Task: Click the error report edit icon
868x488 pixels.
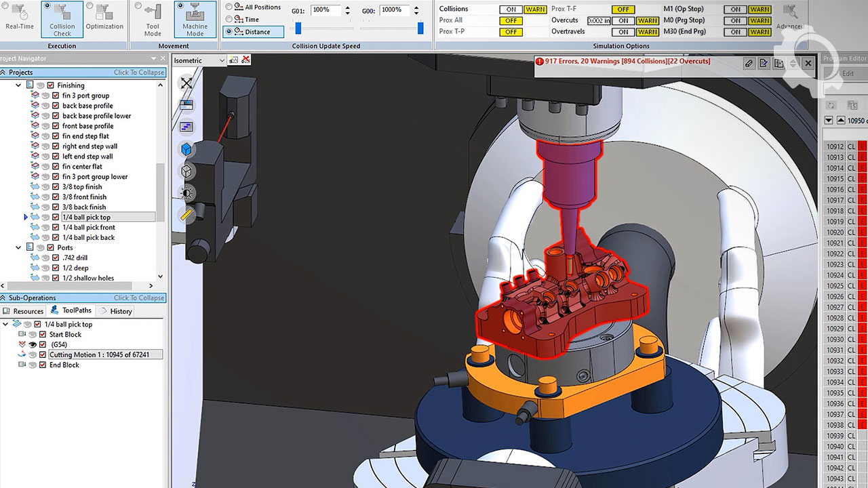Action: coord(764,63)
